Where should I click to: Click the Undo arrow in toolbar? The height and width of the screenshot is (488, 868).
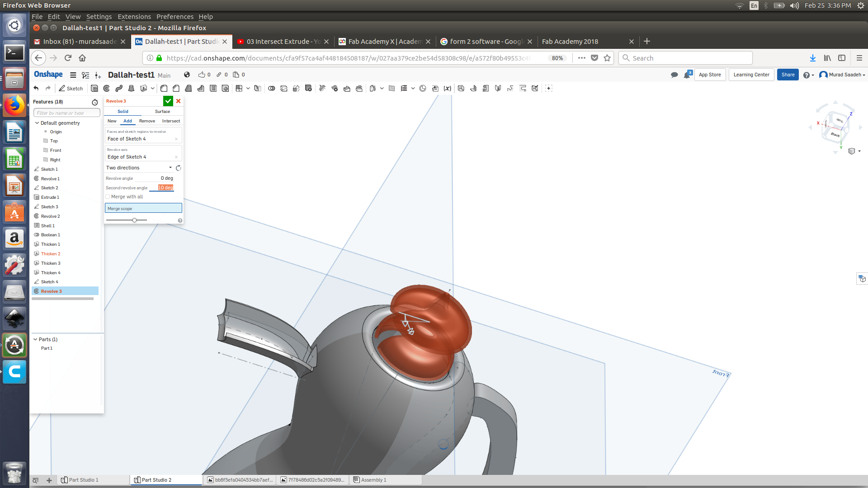pyautogui.click(x=36, y=89)
